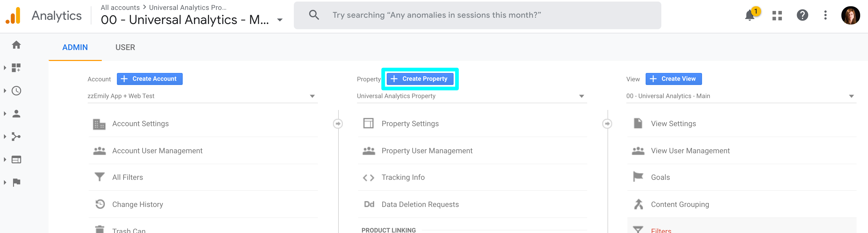Click the Help question mark icon
This screenshot has width=868, height=233.
pos(802,15)
